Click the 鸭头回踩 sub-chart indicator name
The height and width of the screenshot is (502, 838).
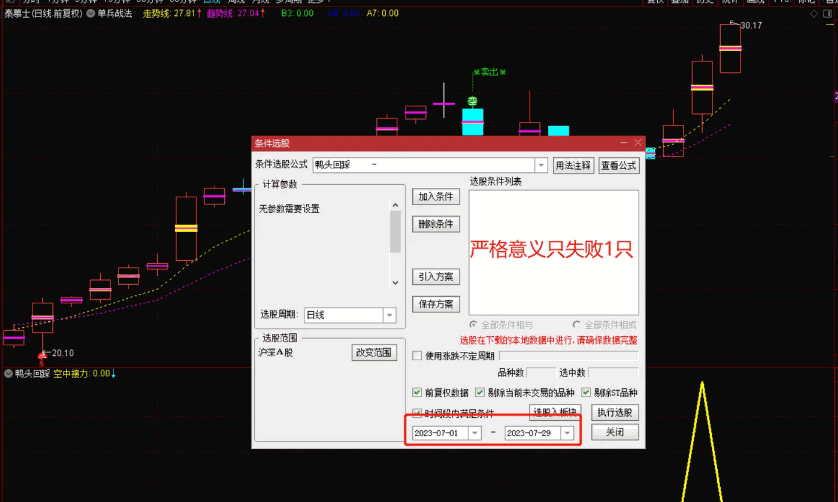click(x=33, y=374)
